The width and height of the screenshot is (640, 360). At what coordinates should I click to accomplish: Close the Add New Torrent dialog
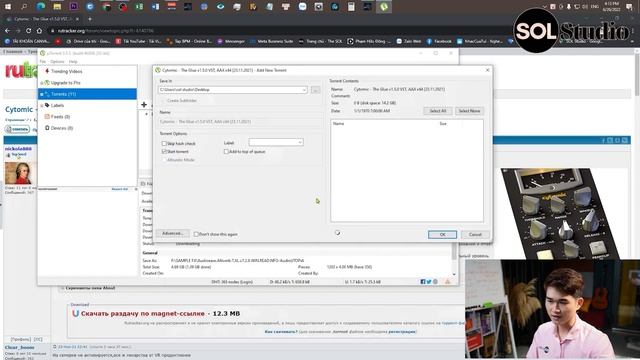(487, 70)
